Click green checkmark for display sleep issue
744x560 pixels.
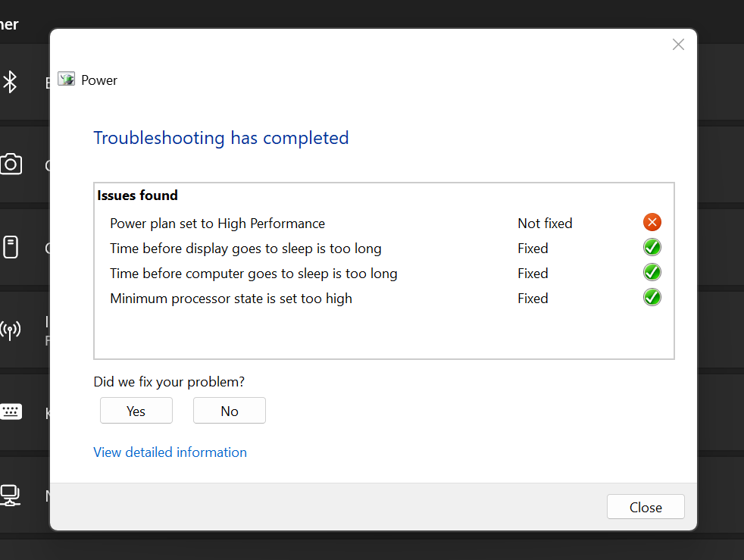[652, 247]
